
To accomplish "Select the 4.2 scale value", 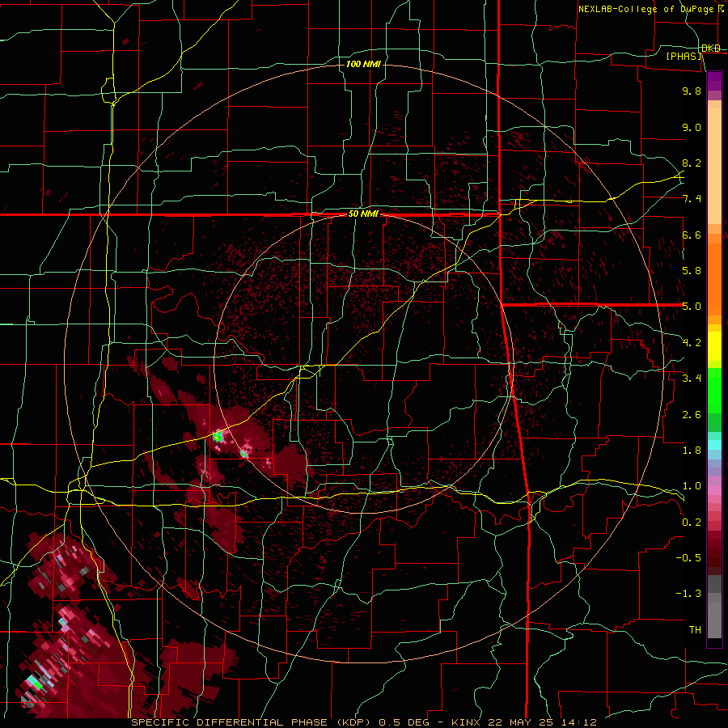I will pos(692,343).
